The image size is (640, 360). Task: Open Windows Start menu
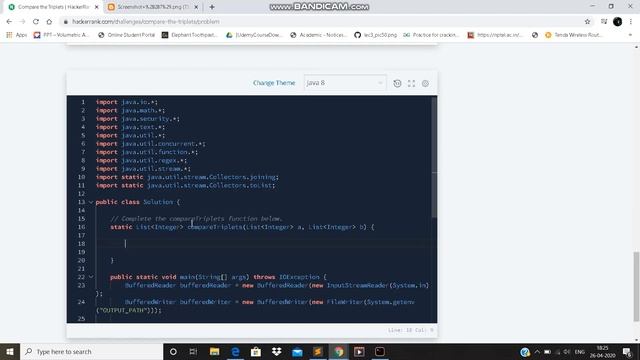click(x=10, y=351)
